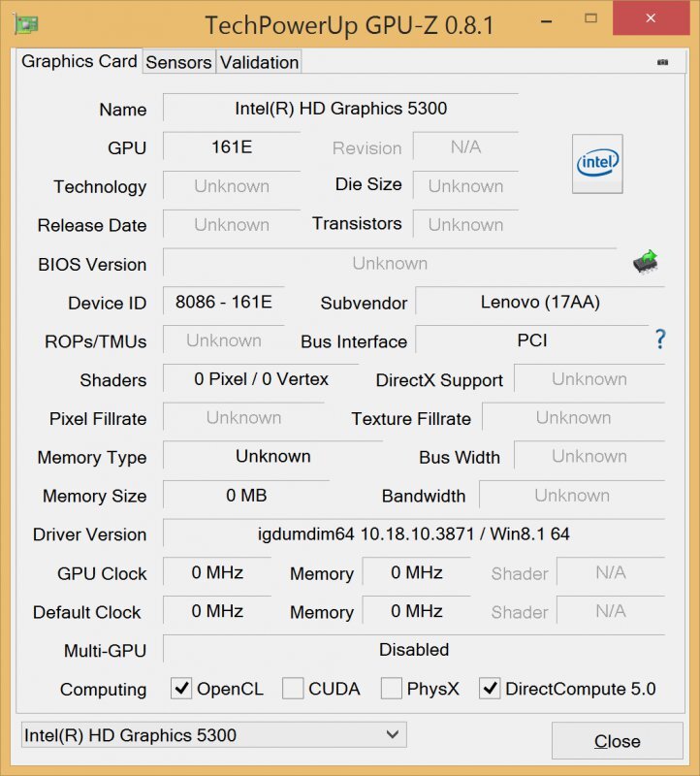Save the BIOS using the chip icon

[x=646, y=260]
